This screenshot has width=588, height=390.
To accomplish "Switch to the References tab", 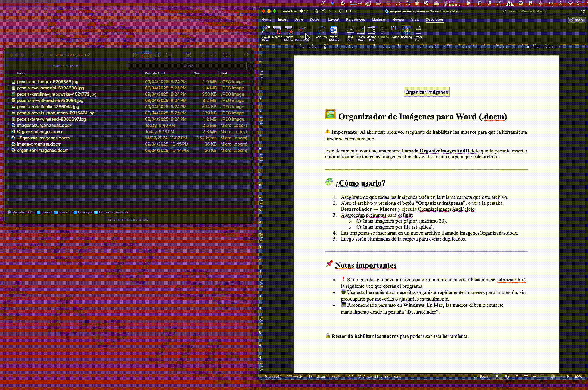I will pos(355,19).
